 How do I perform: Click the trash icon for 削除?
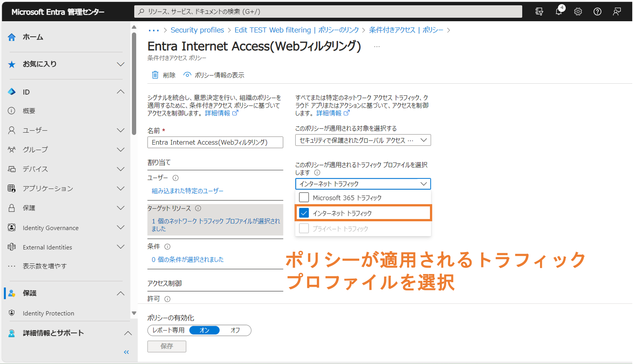155,75
